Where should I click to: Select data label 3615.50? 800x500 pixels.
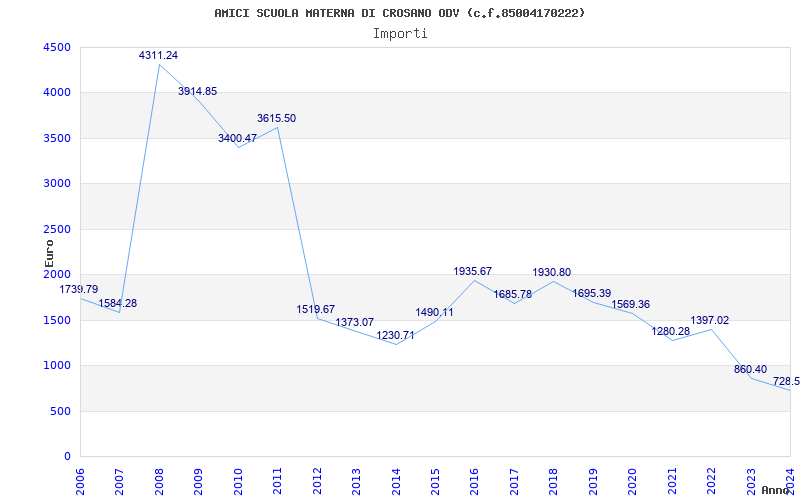[276, 118]
